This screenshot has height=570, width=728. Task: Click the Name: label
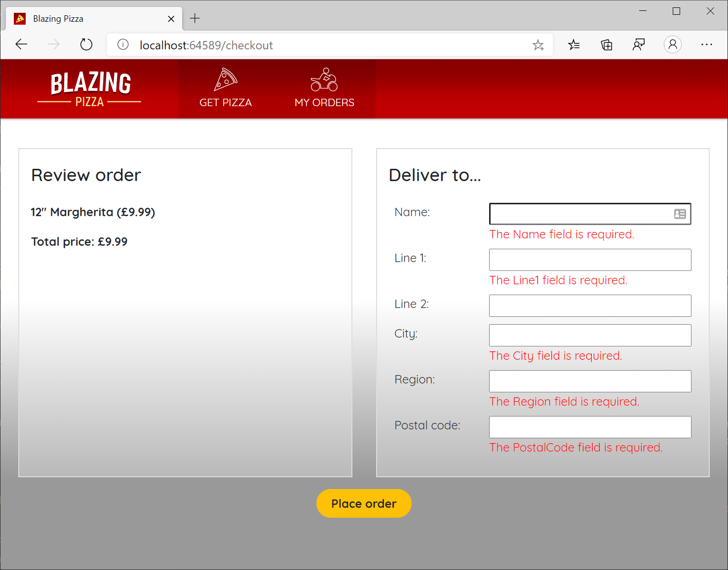412,212
